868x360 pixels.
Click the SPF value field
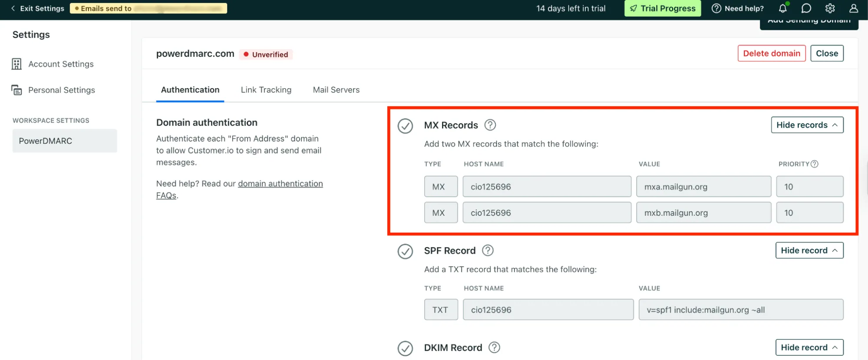(741, 310)
